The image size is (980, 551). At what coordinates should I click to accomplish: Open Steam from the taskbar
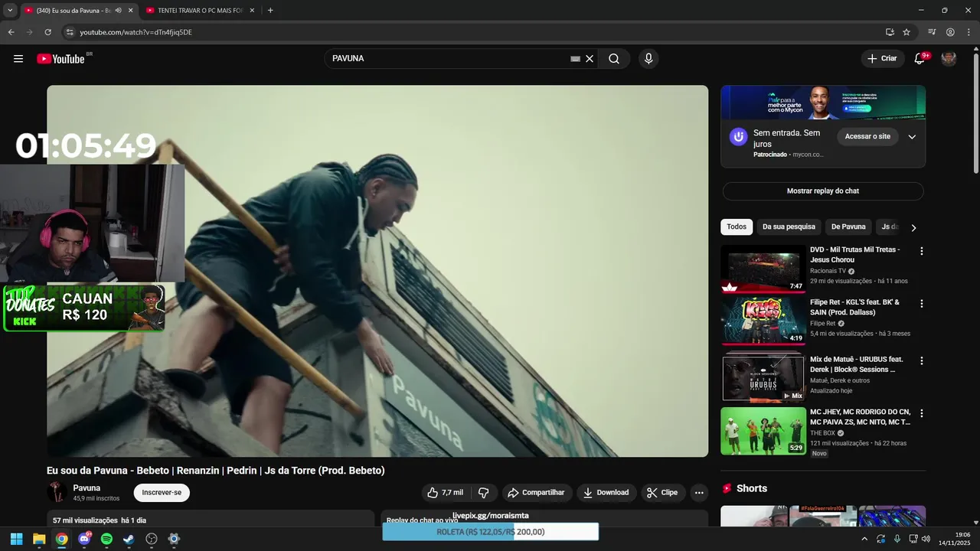coord(129,539)
